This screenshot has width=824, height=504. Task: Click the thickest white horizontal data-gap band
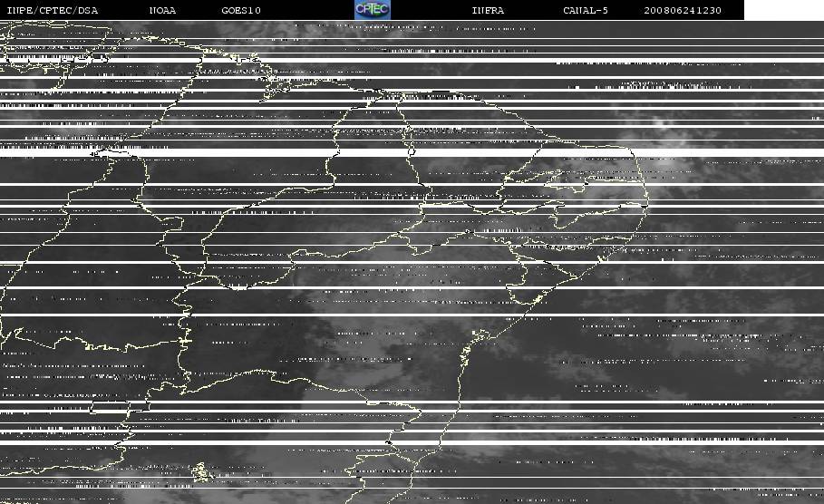coord(412,152)
